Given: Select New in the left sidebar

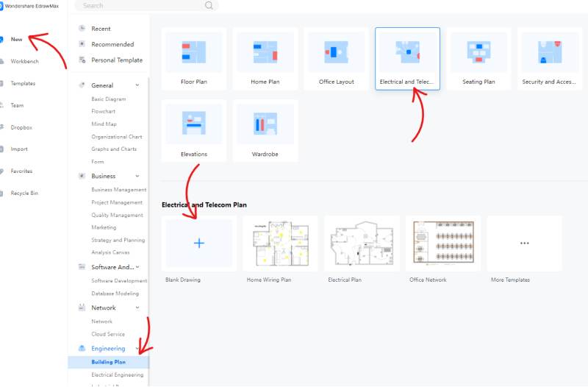Looking at the screenshot, I should point(16,39).
